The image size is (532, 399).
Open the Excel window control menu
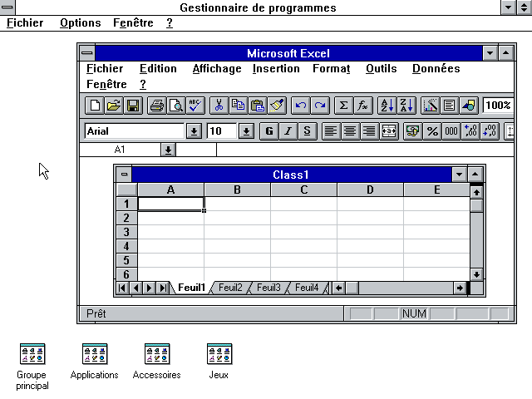(x=87, y=53)
